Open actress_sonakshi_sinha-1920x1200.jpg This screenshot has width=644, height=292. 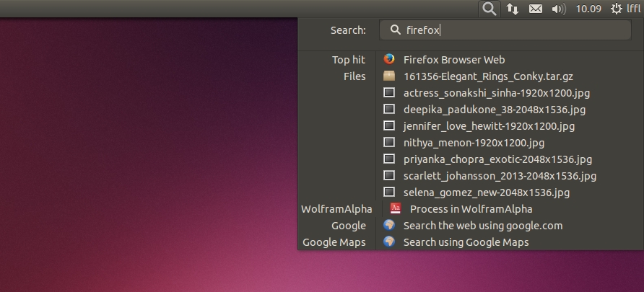click(497, 94)
